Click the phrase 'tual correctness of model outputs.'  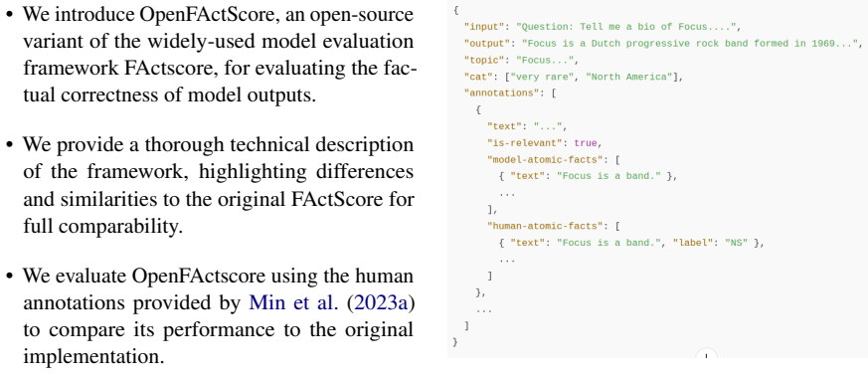[x=169, y=95]
